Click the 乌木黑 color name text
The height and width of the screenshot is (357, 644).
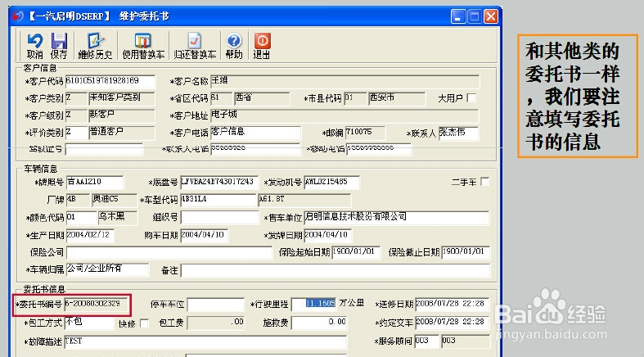112,216
